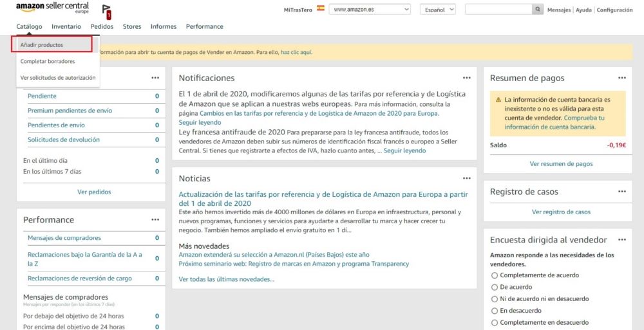Open 'Reclamaciones bajo la Garantía de la A a la Z'
644x330 pixels.
(85, 259)
